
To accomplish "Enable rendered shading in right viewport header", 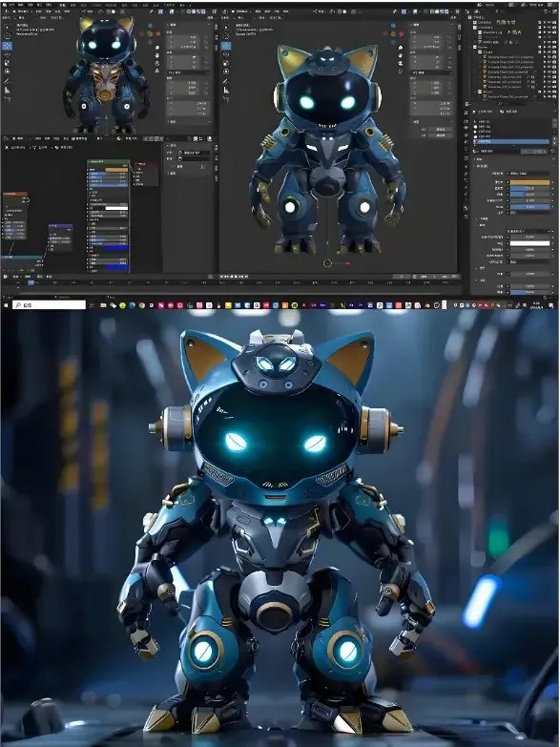I will tap(445, 10).
